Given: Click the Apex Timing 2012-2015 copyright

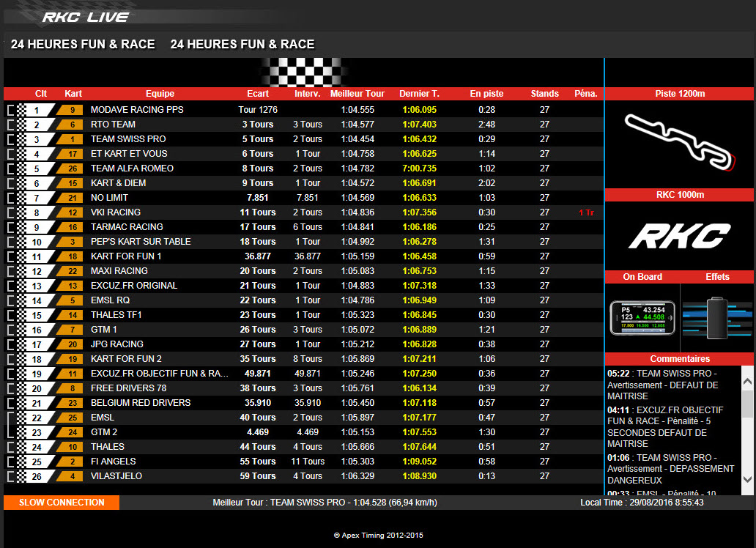Looking at the screenshot, I should tap(379, 536).
